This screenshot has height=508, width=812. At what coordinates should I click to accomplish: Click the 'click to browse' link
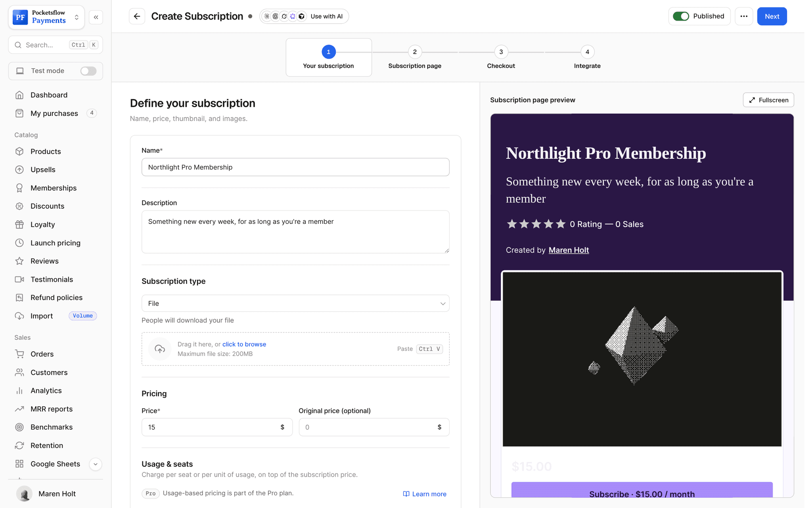[244, 344]
